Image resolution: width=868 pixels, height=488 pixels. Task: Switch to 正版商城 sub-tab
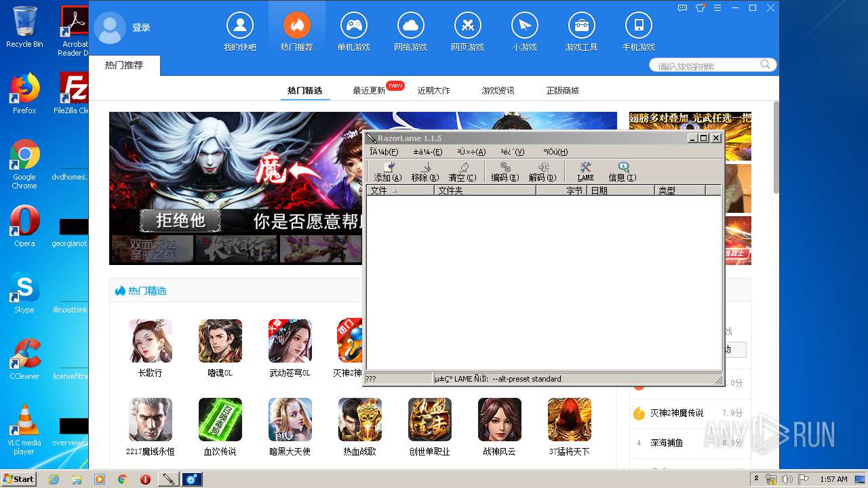click(563, 90)
